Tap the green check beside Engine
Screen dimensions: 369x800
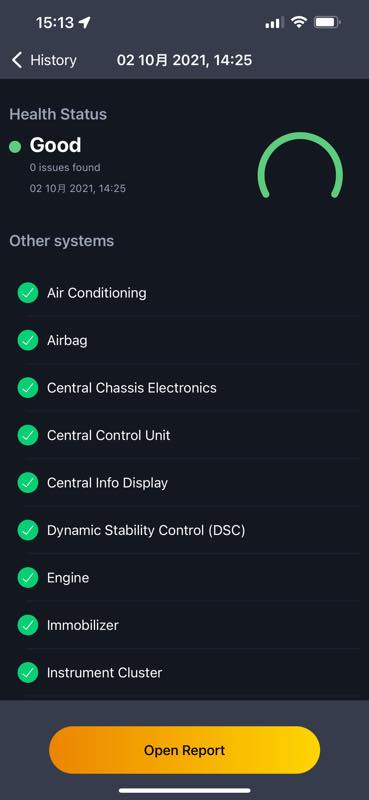28,578
